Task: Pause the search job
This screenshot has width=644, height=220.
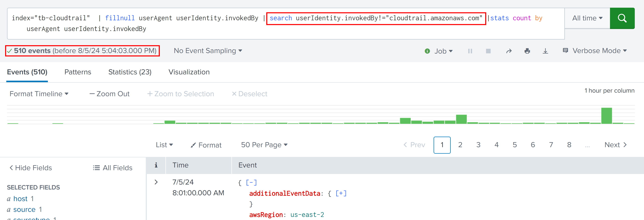Action: point(470,51)
